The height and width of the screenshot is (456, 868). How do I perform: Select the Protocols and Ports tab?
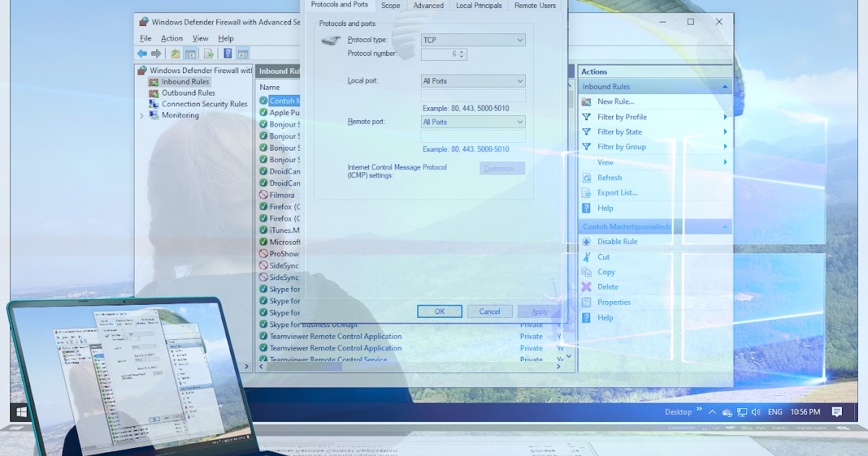point(339,4)
